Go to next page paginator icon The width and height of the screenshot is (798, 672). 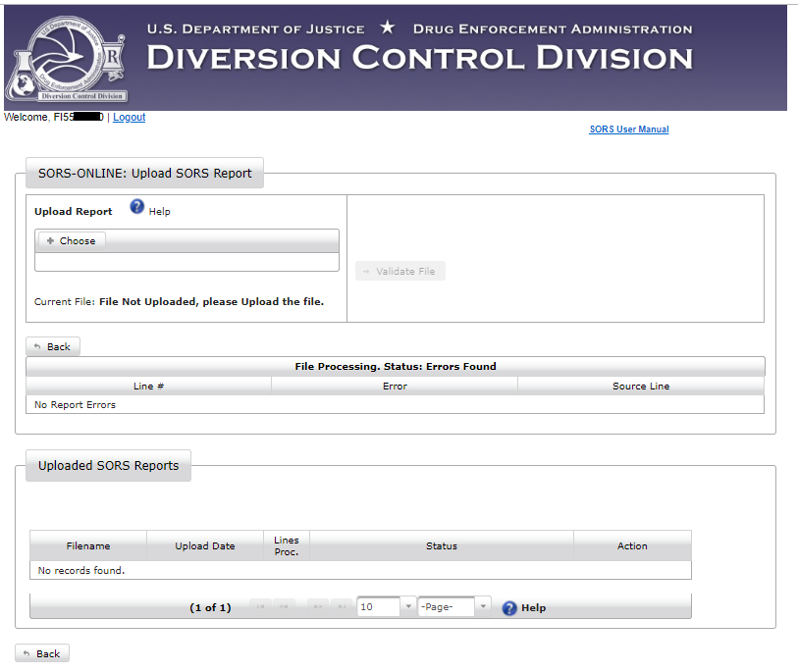[x=318, y=606]
